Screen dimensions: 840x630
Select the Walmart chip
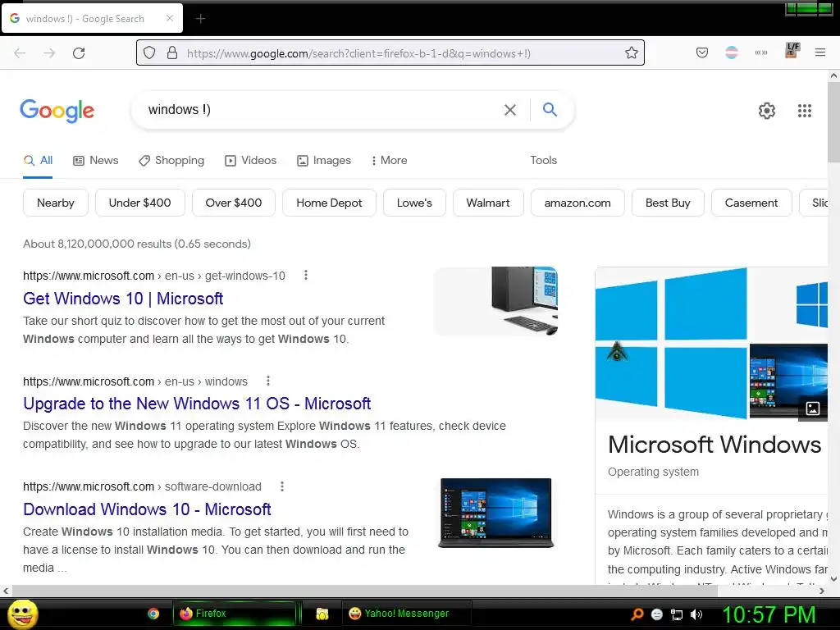coord(488,203)
